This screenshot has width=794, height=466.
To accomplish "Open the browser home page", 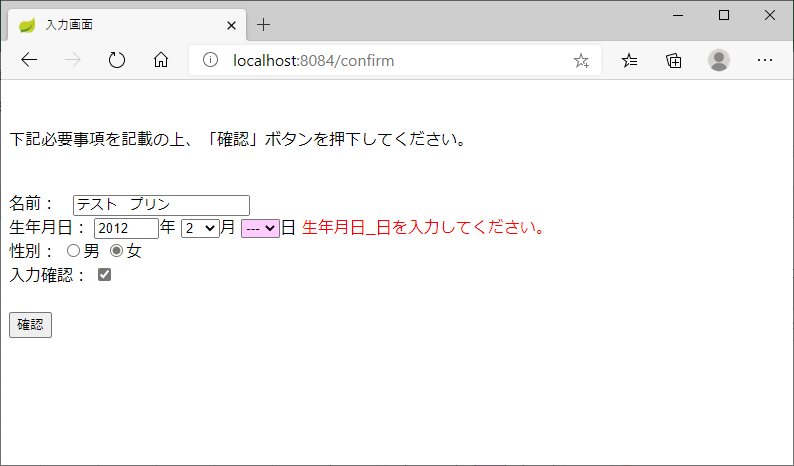I will (x=161, y=60).
